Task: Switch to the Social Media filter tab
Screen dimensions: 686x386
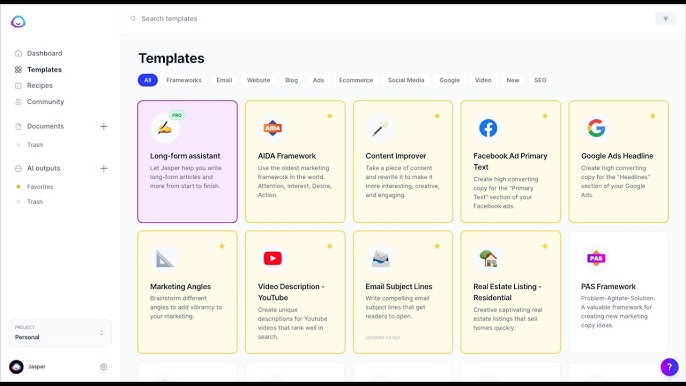Action: (x=406, y=80)
